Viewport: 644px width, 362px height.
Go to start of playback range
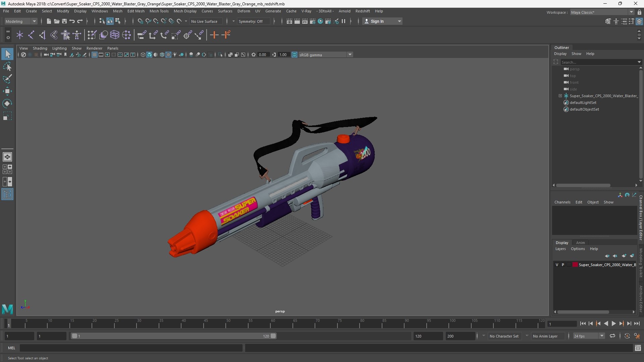[x=583, y=324]
